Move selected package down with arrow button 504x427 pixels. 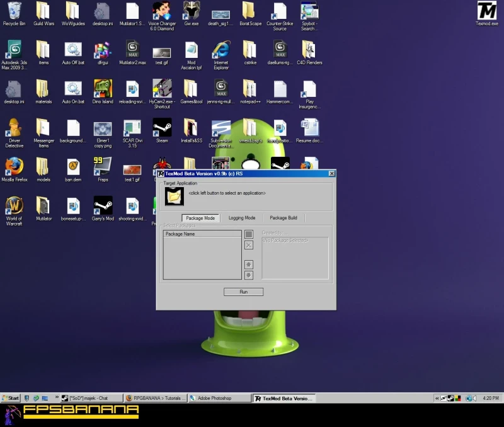pos(249,275)
